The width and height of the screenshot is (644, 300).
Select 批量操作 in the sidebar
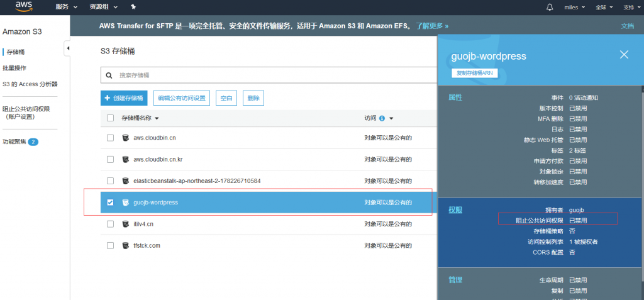pos(14,68)
